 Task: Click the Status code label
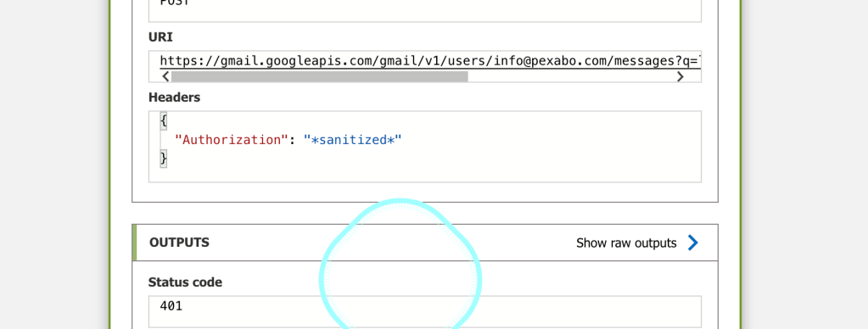[185, 282]
